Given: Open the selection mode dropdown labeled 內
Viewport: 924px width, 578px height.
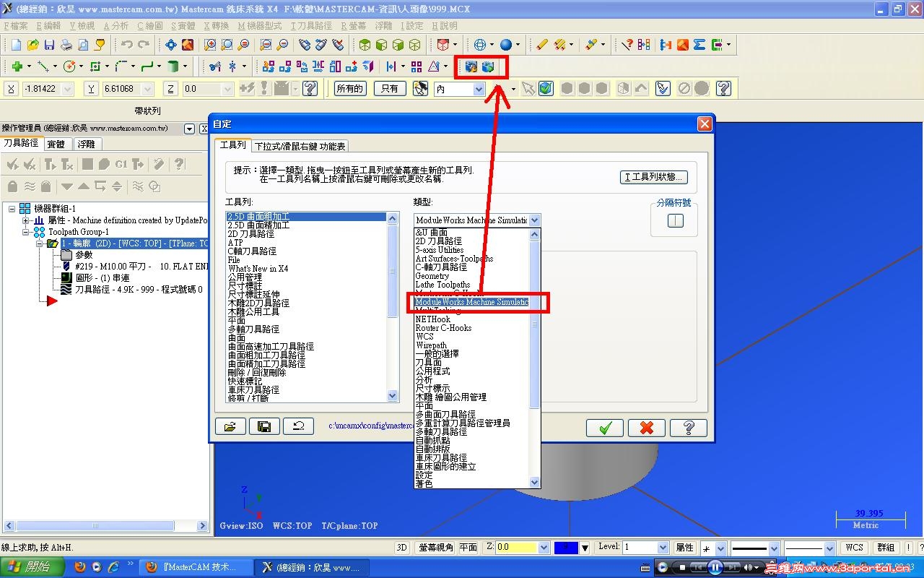Looking at the screenshot, I should (479, 89).
